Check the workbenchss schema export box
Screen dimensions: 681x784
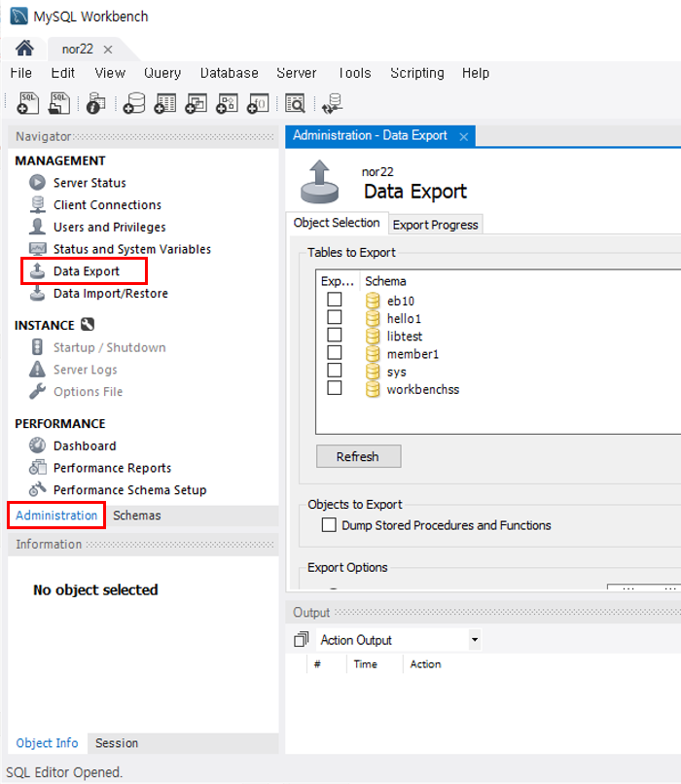(x=335, y=388)
